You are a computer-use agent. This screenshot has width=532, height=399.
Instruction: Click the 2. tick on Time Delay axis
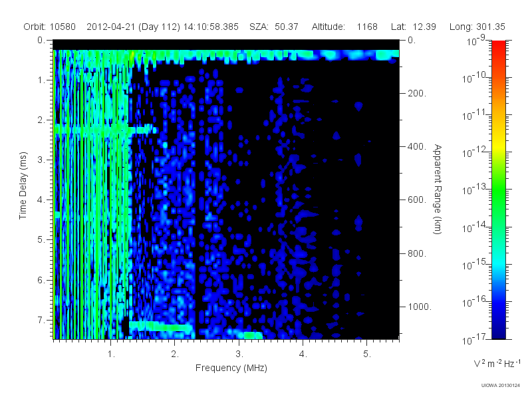(x=41, y=120)
